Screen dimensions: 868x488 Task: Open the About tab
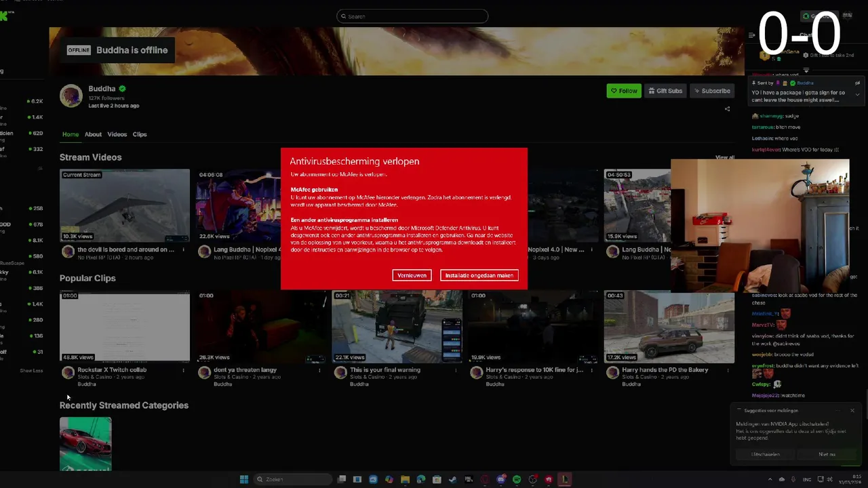tap(93, 134)
